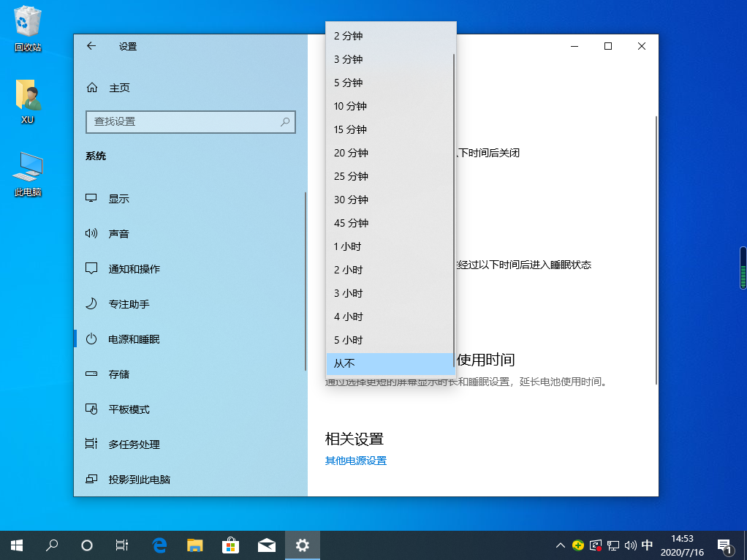Open Cortana circle on taskbar
747x560 pixels.
(87, 545)
